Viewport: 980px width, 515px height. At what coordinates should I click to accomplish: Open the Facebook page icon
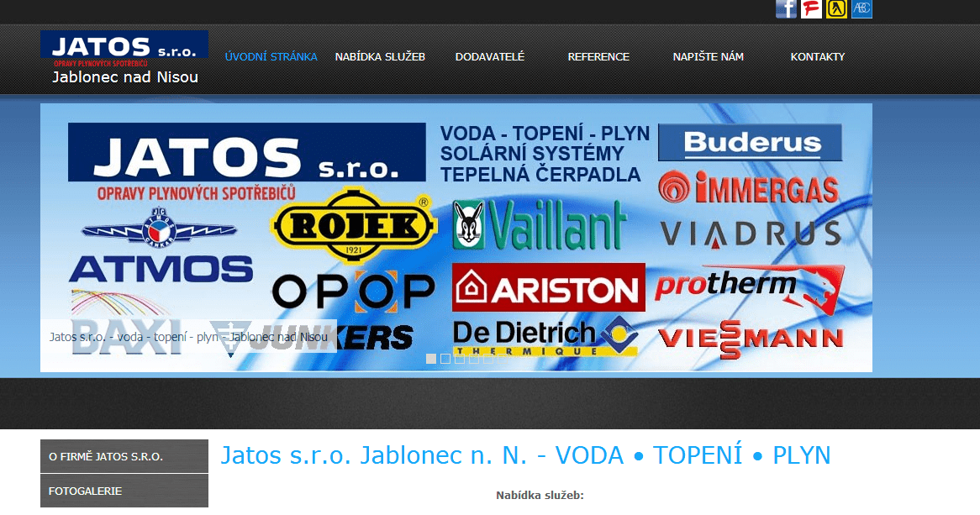pyautogui.click(x=786, y=8)
